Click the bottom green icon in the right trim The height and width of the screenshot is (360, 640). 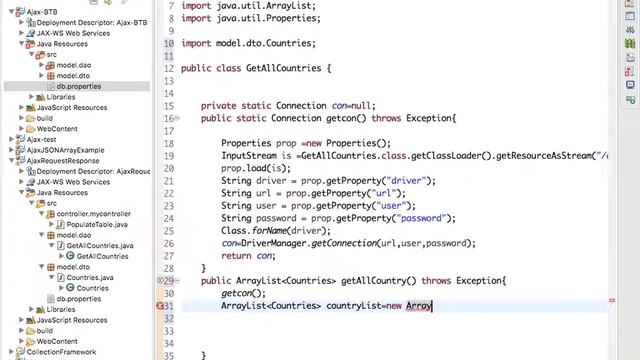[630, 99]
